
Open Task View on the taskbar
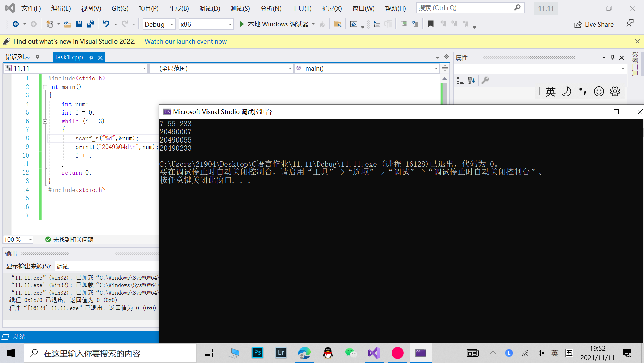click(x=209, y=353)
